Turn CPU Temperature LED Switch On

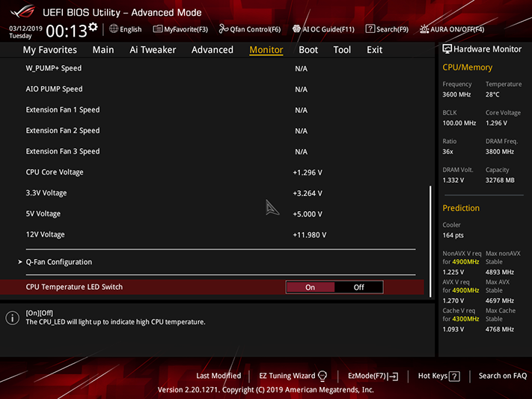pos(310,287)
